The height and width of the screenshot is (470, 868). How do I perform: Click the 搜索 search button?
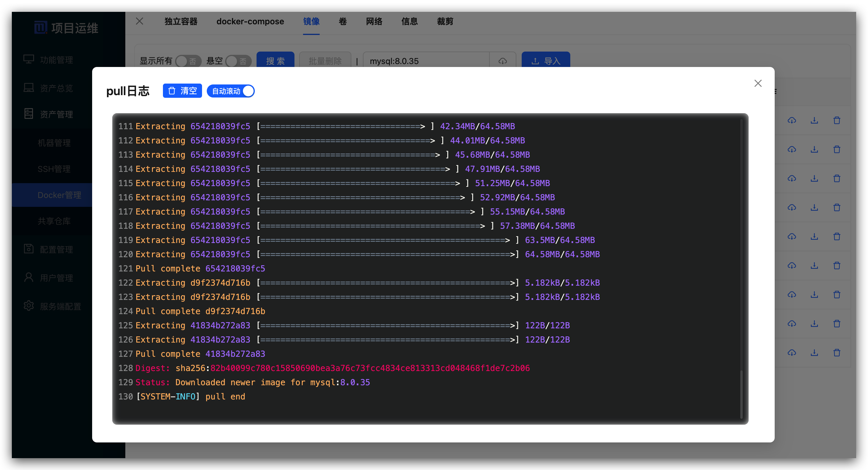[275, 61]
